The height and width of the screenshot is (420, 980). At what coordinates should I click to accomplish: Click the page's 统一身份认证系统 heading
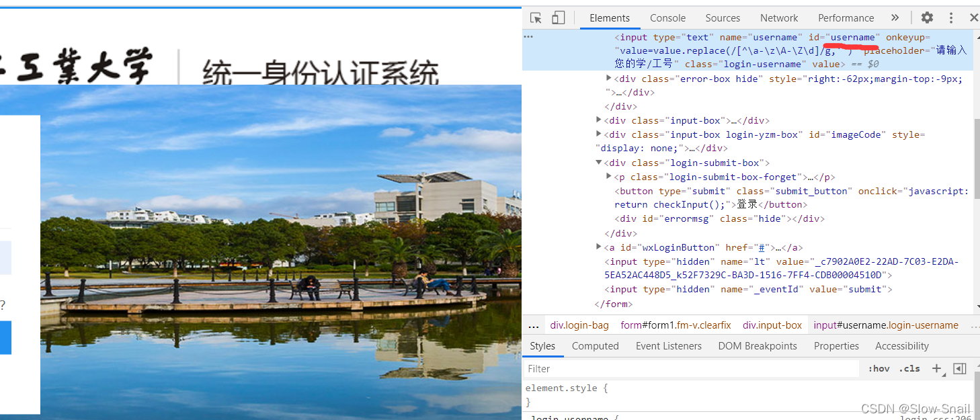[321, 73]
